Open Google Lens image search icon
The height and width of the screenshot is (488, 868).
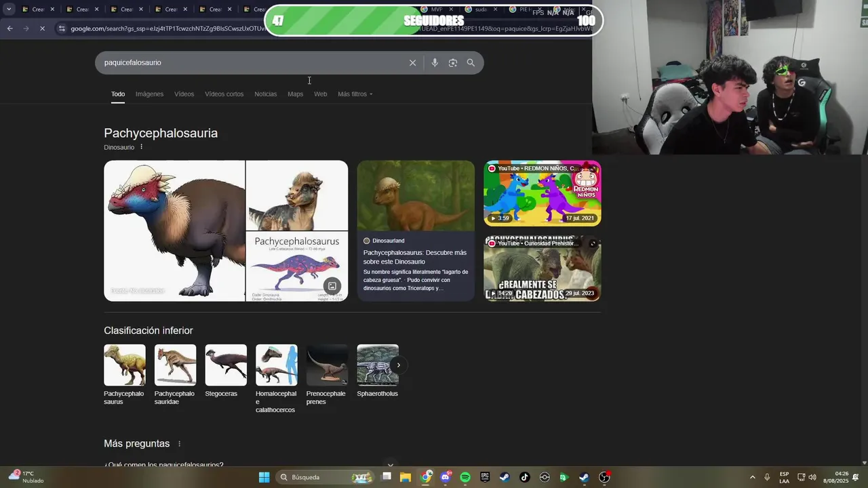pos(453,62)
